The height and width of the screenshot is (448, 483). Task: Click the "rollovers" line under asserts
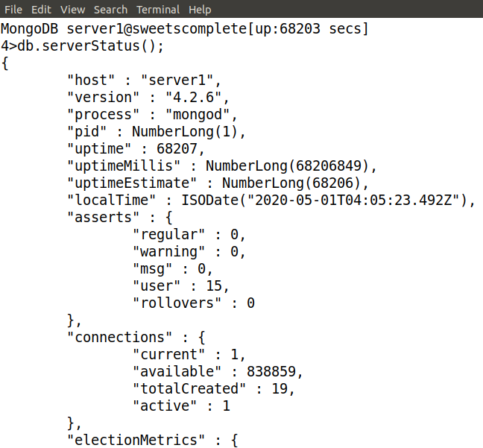pyautogui.click(x=193, y=303)
